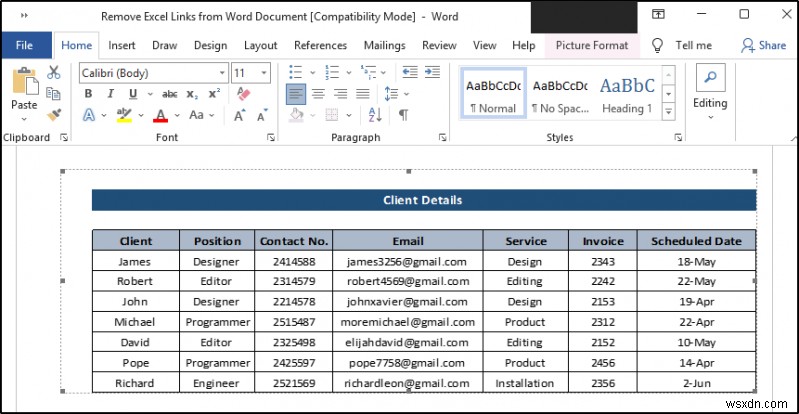This screenshot has width=799, height=414.
Task: Click the Numbering list icon
Action: pyautogui.click(x=332, y=72)
